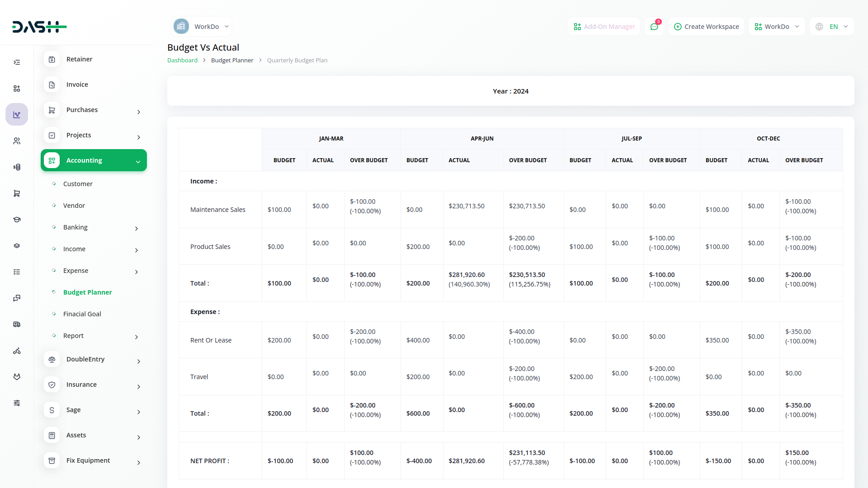
Task: Click the sidebar collapse menu icon
Action: tap(17, 62)
